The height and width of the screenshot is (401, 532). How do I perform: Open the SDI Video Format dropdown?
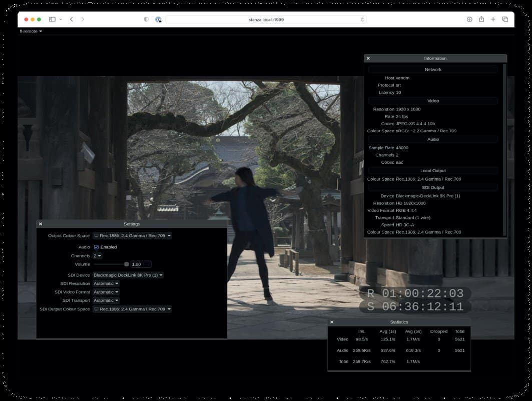(x=106, y=292)
